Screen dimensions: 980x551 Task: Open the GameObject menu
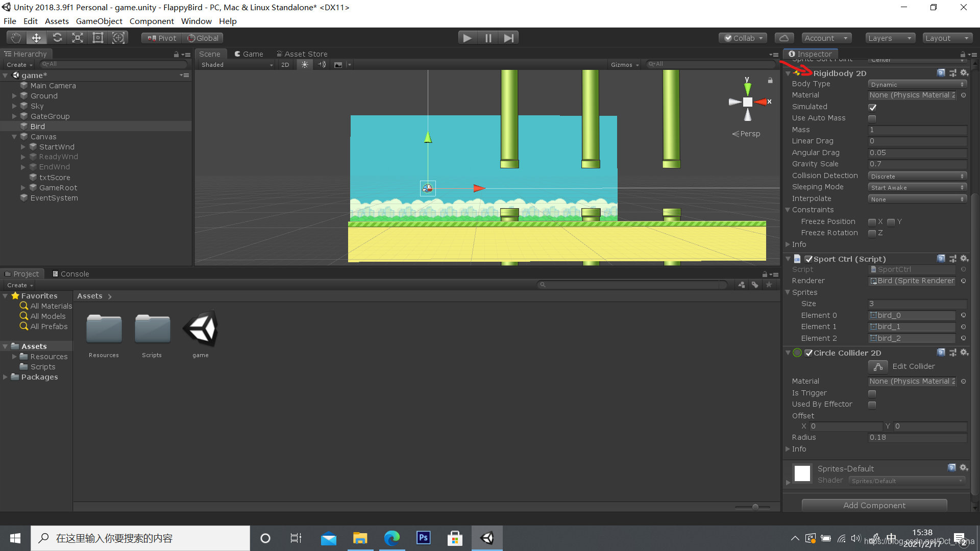(99, 21)
